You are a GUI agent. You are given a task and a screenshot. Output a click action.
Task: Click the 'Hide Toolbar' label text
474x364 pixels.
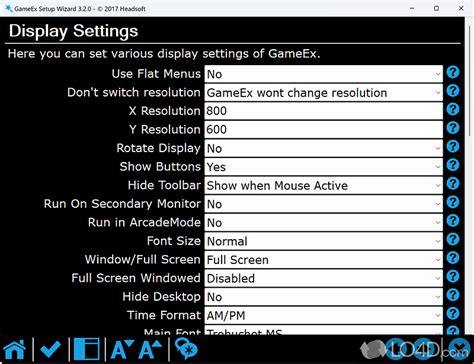(164, 185)
